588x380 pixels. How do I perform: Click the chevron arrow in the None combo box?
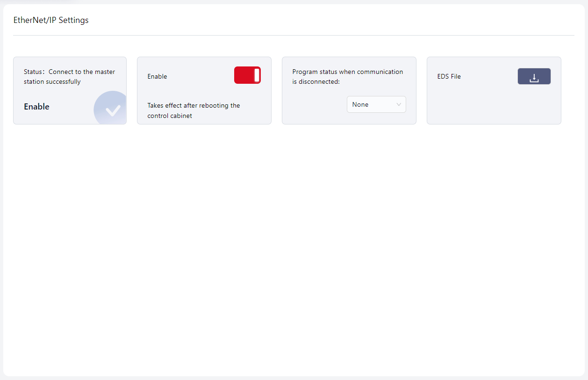(x=399, y=104)
